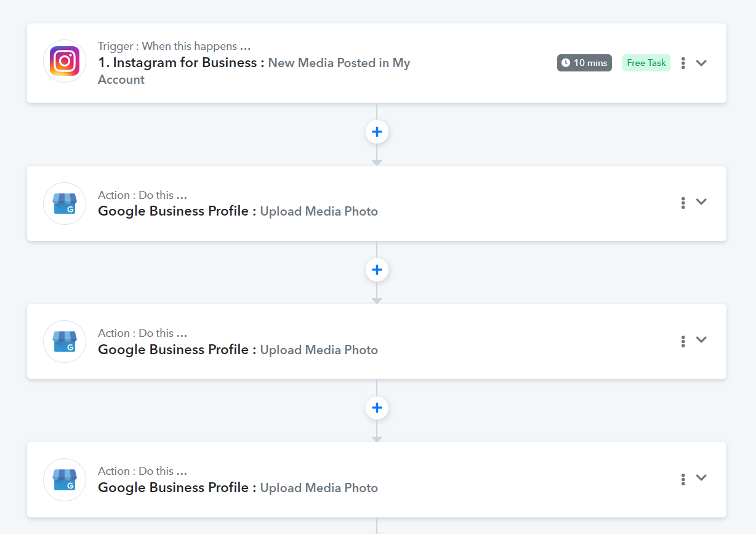Click the Google Business Profile icon in third action
The width and height of the screenshot is (756, 534).
tap(65, 479)
